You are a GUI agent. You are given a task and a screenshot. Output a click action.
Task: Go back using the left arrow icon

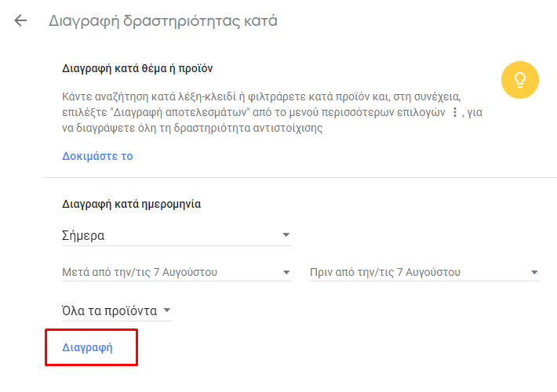20,20
